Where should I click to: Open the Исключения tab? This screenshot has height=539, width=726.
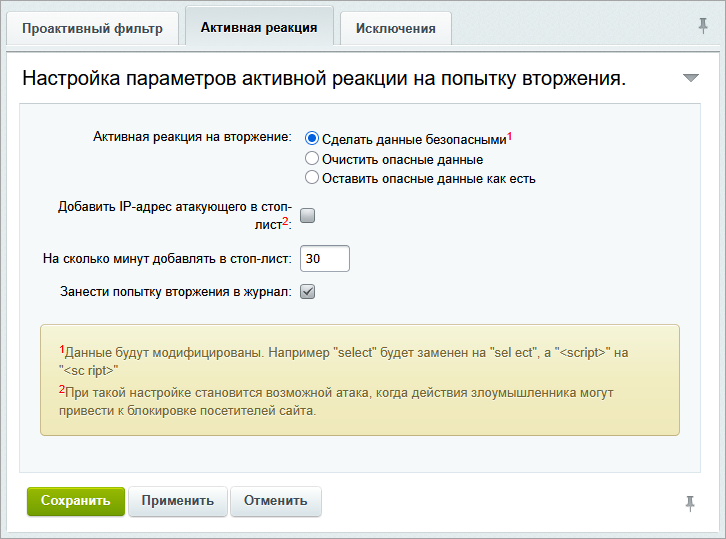[x=395, y=28]
